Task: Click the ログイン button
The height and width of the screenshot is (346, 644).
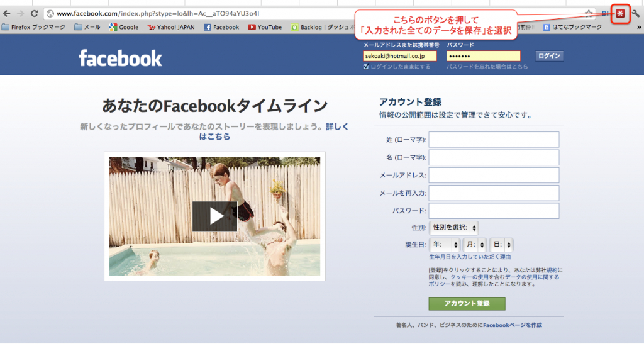Action: coord(549,56)
